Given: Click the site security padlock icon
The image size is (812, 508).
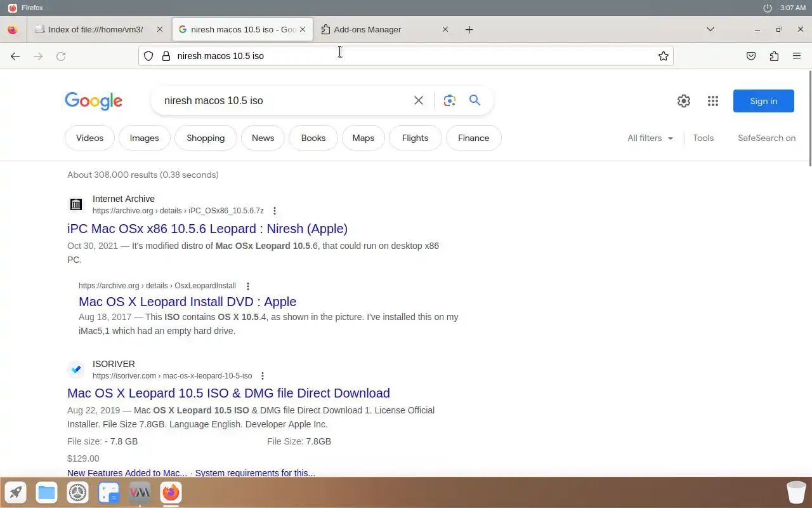Looking at the screenshot, I should click(166, 56).
